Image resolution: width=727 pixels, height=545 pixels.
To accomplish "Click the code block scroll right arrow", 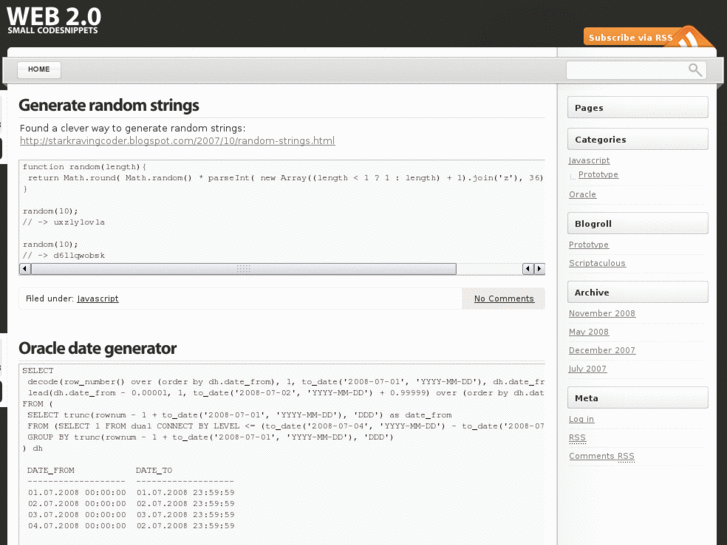I will click(539, 269).
